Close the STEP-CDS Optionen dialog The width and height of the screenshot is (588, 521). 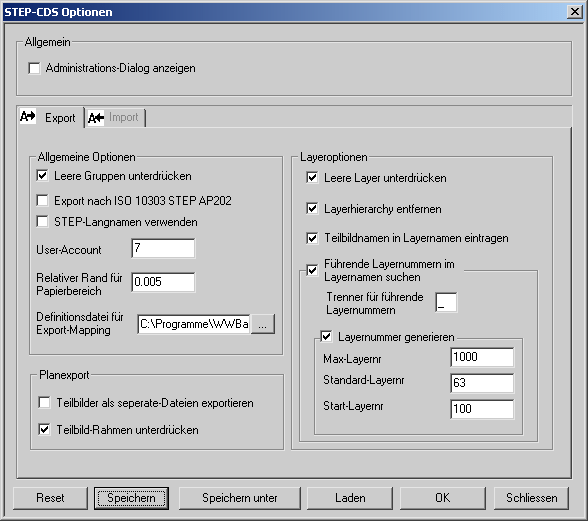coord(574,12)
